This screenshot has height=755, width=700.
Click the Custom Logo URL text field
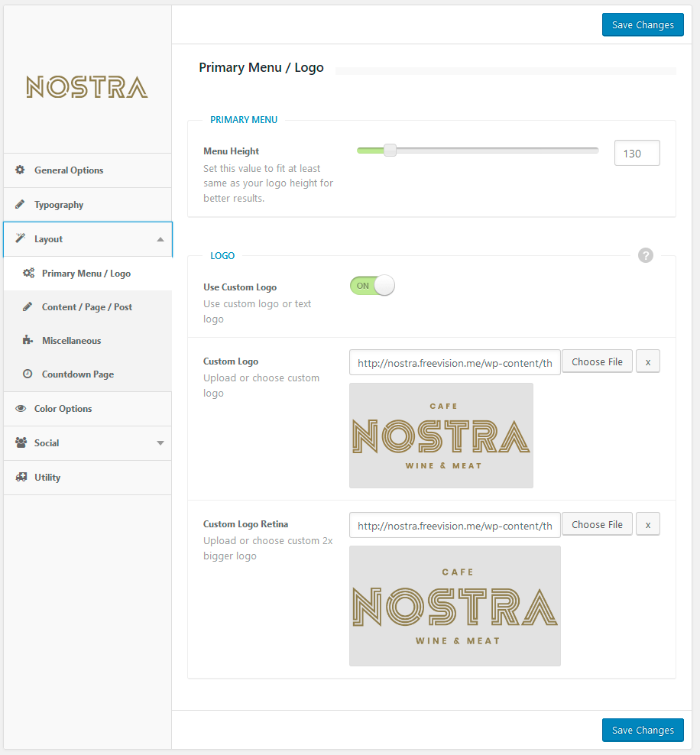[455, 363]
